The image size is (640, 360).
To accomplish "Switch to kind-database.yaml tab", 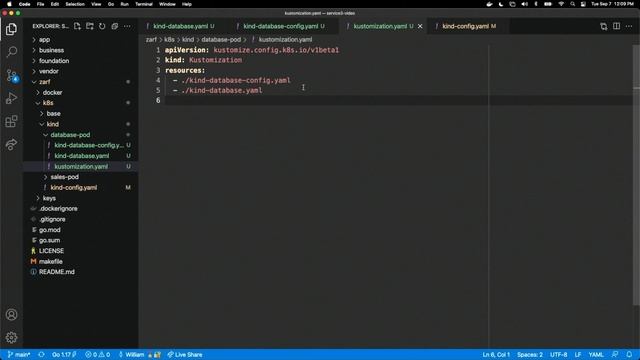I will coord(180,26).
